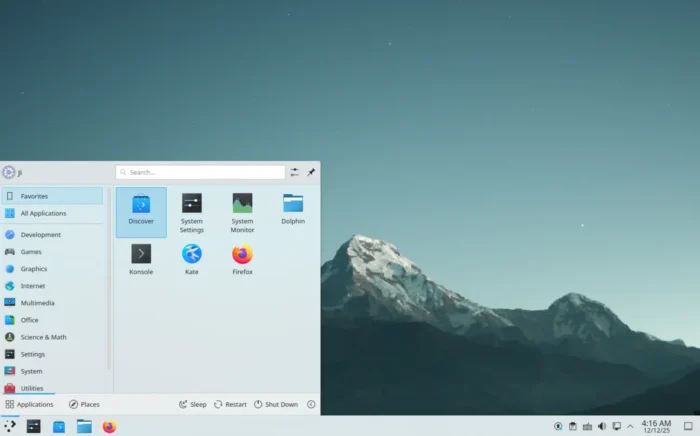
Task: Open clipboard icon in system tray
Action: click(x=572, y=426)
